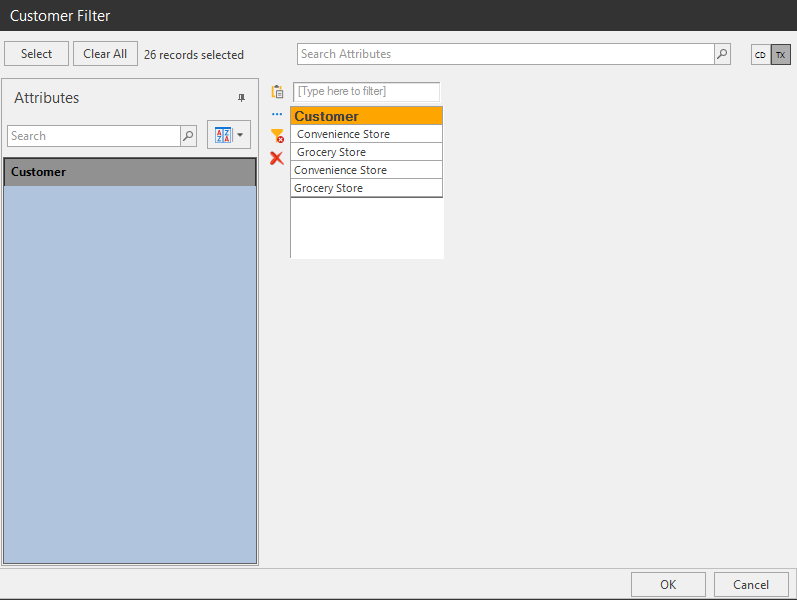Pin the Attributes panel

(x=241, y=98)
